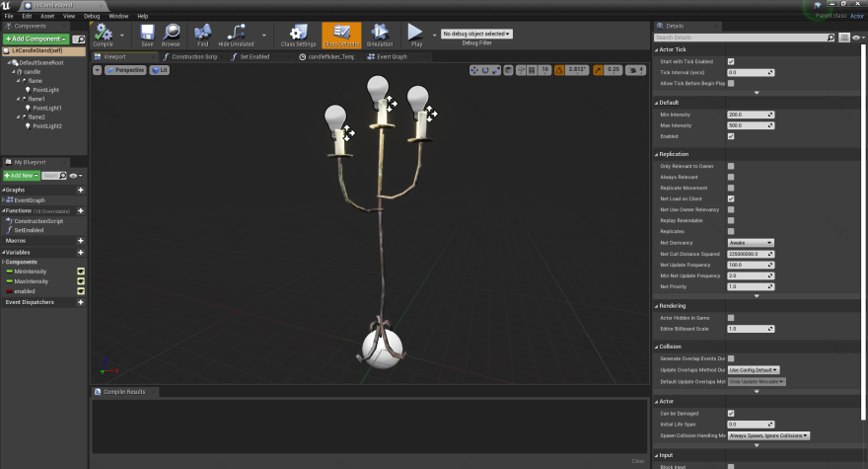Open the Asset menu

pyautogui.click(x=47, y=16)
